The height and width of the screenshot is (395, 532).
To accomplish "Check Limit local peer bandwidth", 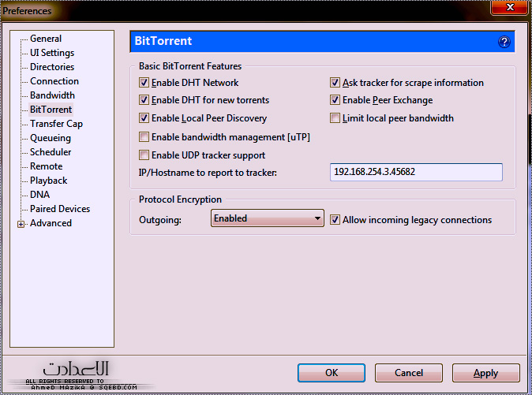I will coord(335,119).
